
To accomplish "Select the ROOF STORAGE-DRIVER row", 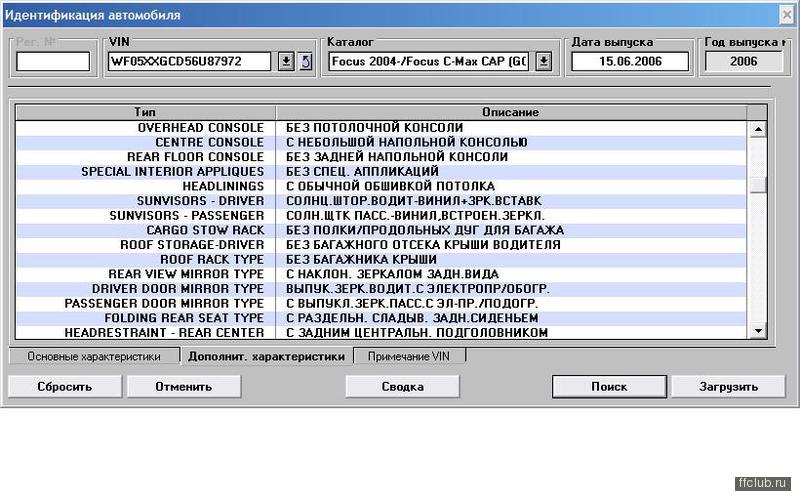I will coord(381,245).
